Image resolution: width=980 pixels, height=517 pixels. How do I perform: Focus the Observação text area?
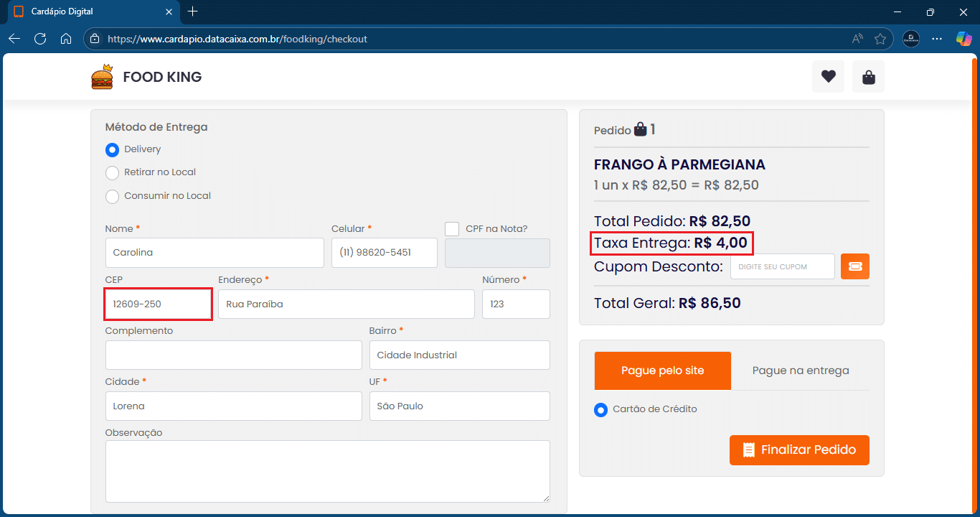click(x=327, y=471)
